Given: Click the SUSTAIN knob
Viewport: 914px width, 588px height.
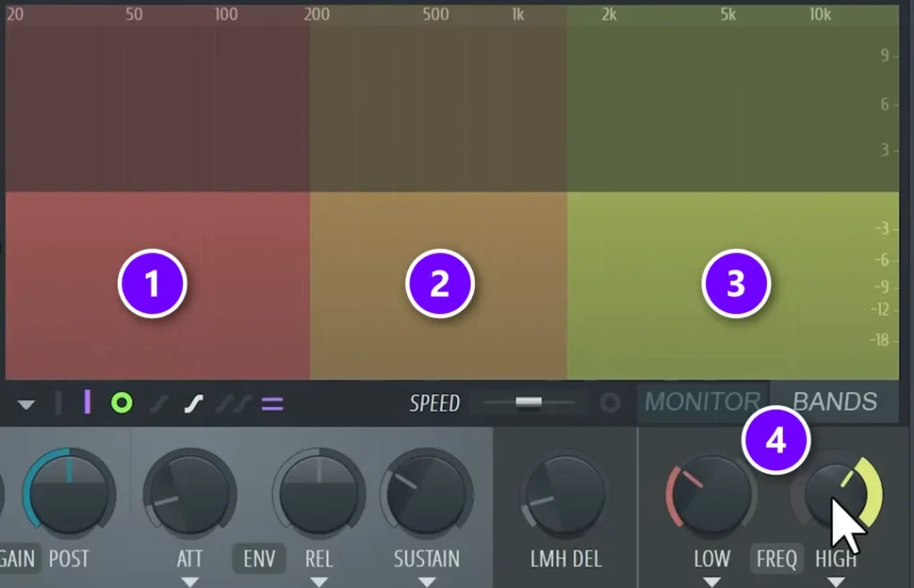Looking at the screenshot, I should click(x=428, y=494).
